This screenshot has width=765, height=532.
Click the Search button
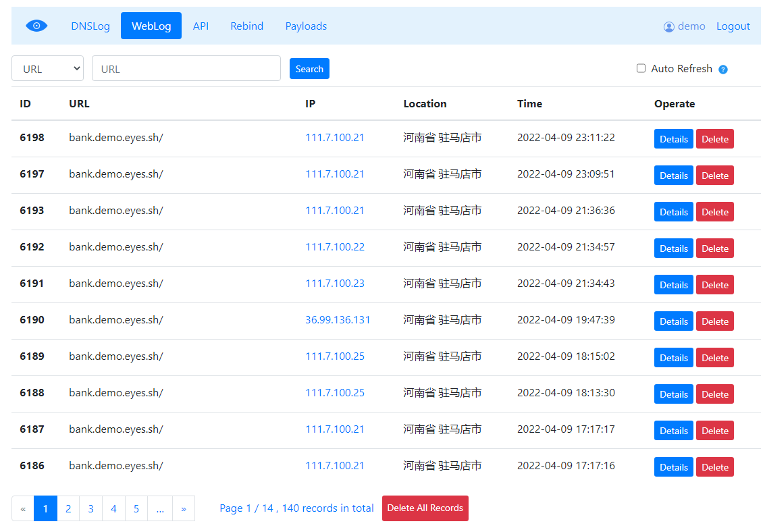click(x=309, y=69)
